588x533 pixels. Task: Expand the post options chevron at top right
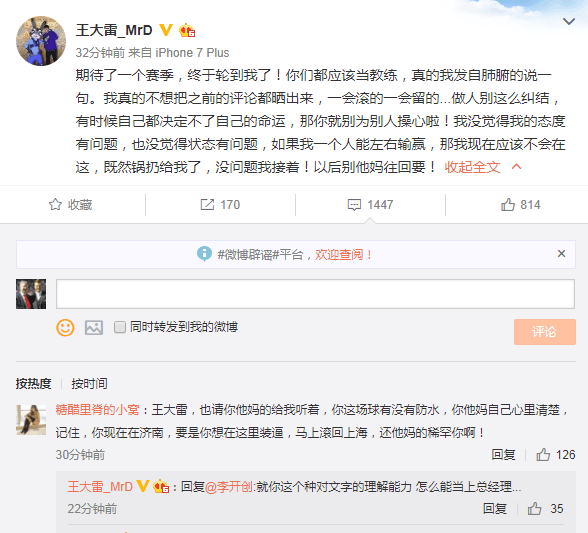(569, 21)
